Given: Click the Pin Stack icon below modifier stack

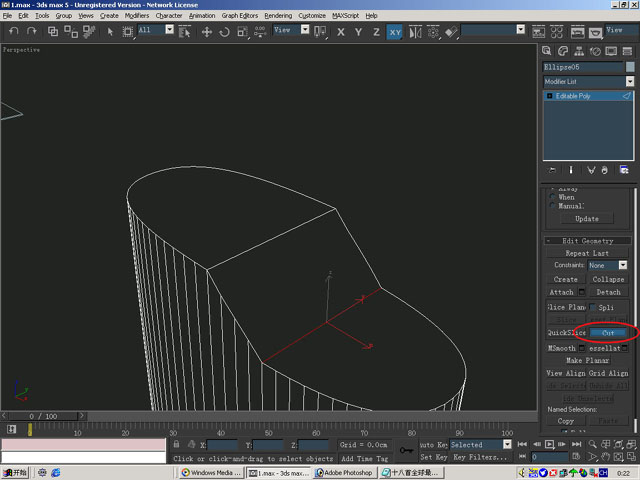Looking at the screenshot, I should tap(553, 170).
